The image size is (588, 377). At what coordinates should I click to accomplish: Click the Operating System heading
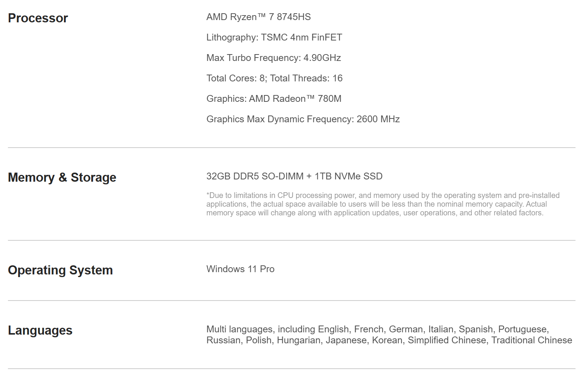[61, 270]
